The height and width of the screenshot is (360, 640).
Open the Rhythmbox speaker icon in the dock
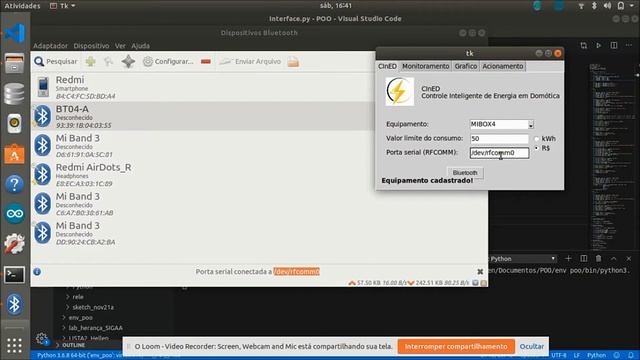(x=15, y=123)
